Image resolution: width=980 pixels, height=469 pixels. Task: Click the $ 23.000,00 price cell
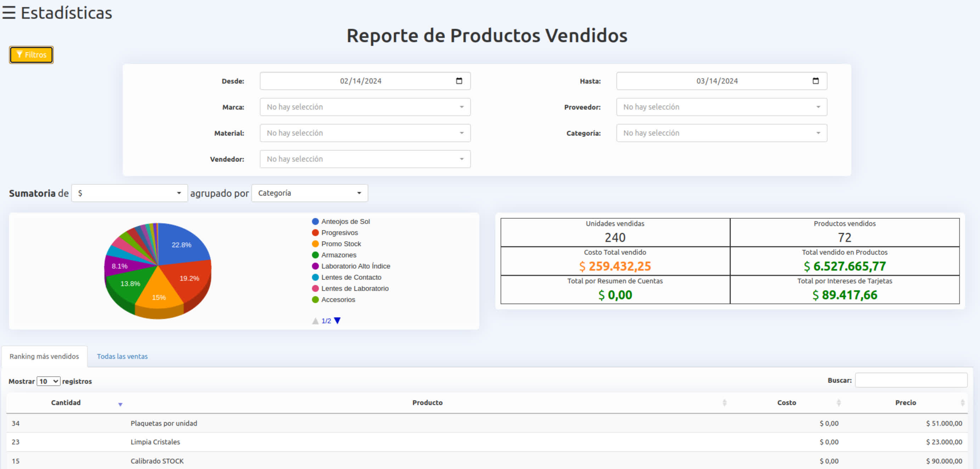(x=944, y=442)
